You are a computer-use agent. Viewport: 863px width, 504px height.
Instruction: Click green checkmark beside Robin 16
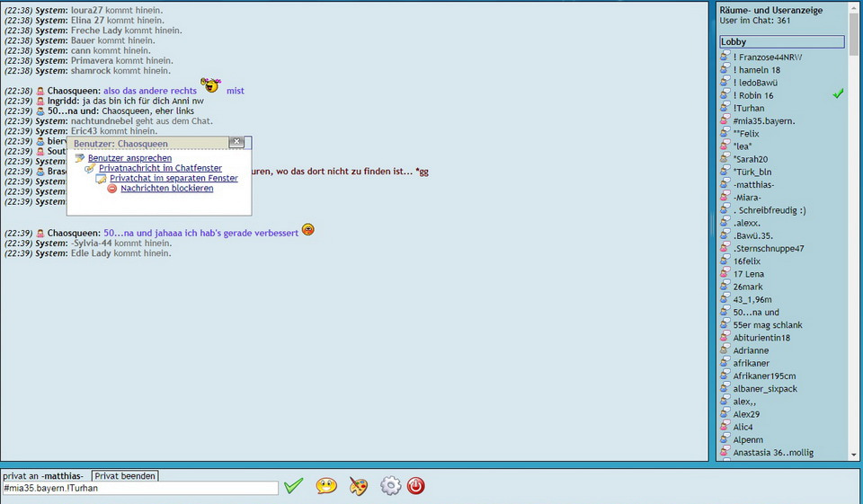[838, 93]
